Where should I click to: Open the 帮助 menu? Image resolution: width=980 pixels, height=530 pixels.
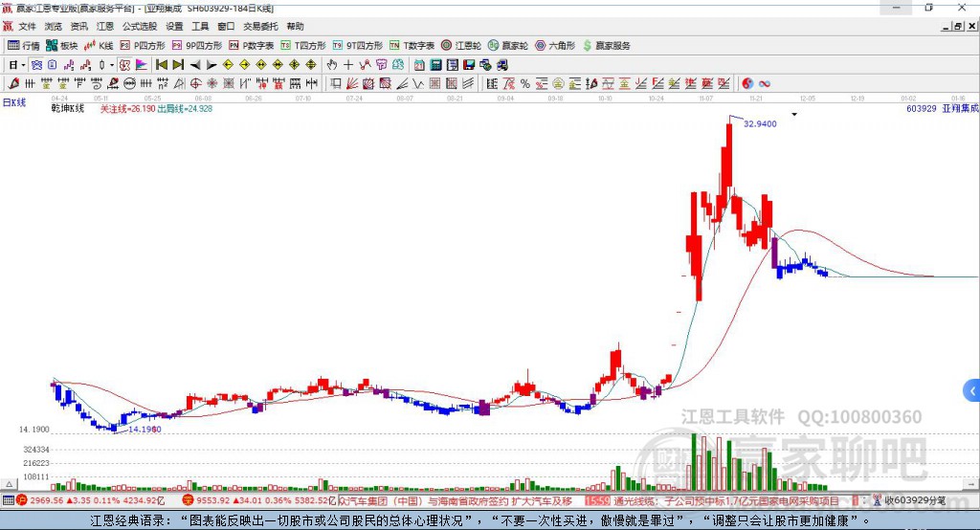(295, 26)
